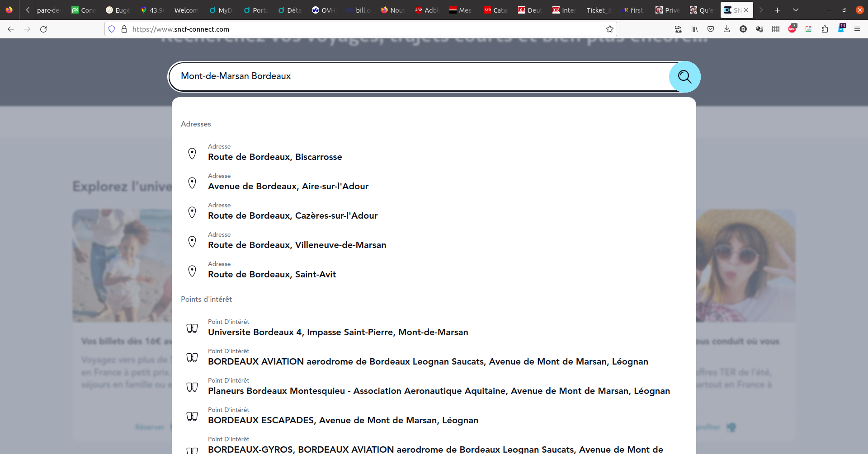Save page to Pocket
868x454 pixels.
pos(711,29)
